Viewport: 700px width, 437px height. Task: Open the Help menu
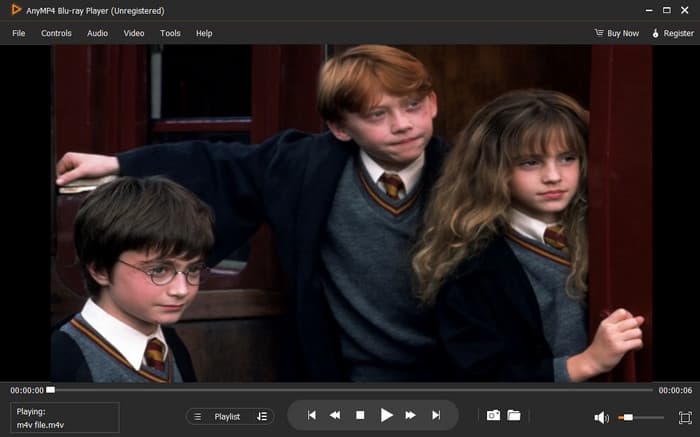point(204,33)
